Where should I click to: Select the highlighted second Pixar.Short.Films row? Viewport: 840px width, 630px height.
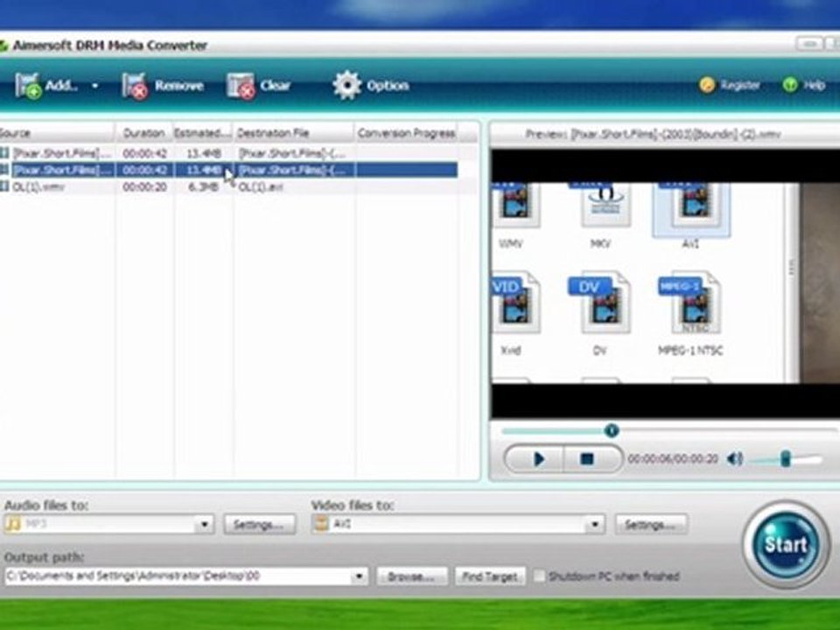click(x=228, y=171)
